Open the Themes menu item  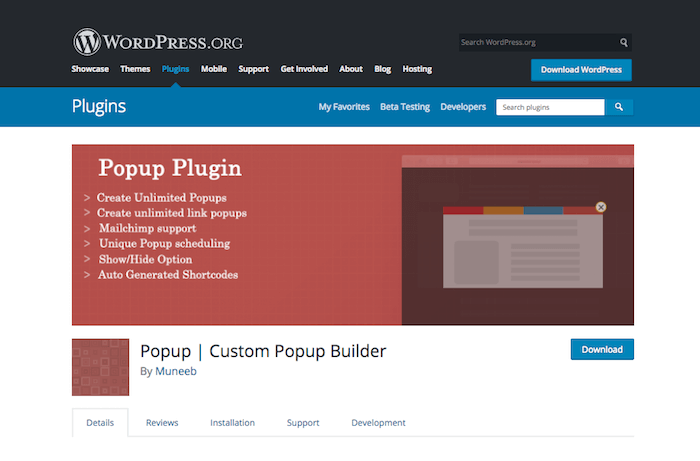[x=135, y=69]
